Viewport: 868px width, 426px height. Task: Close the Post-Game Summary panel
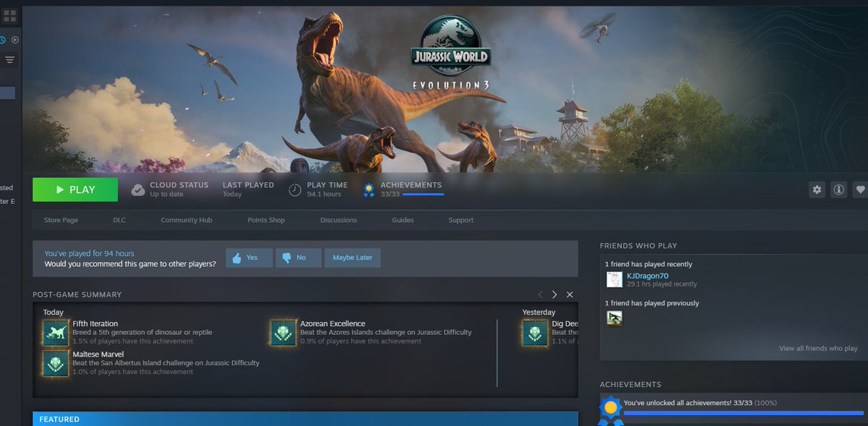click(570, 294)
